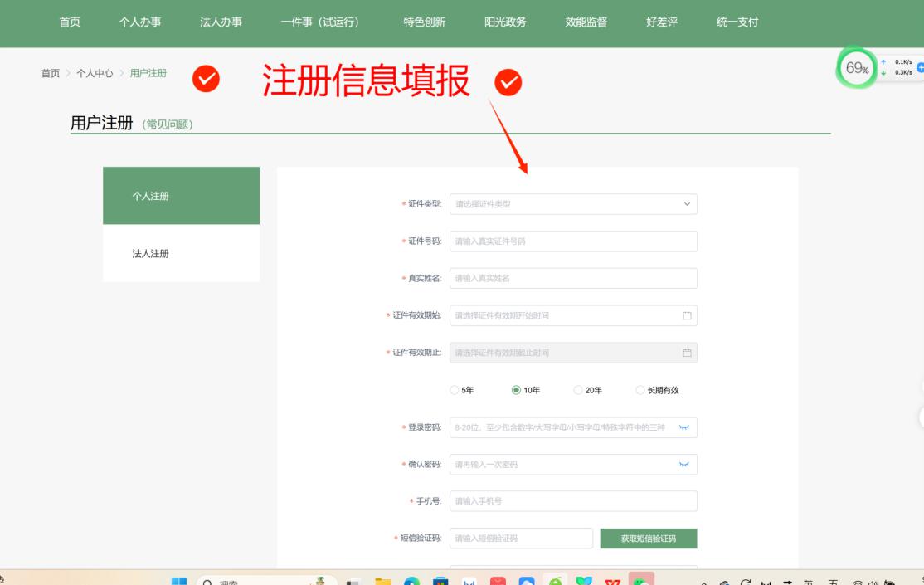Go to 个人中心 in the breadcrumb
The image size is (924, 585).
[95, 73]
